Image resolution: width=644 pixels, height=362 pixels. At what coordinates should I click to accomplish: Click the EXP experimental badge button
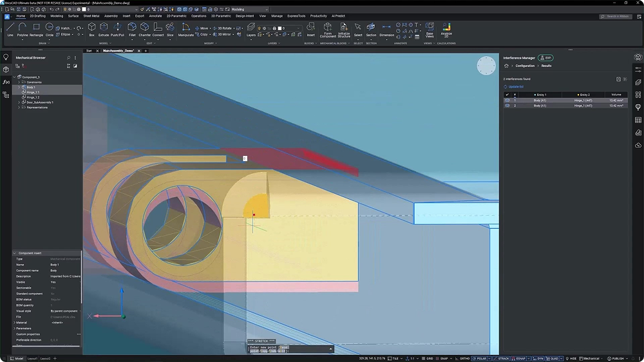[546, 58]
